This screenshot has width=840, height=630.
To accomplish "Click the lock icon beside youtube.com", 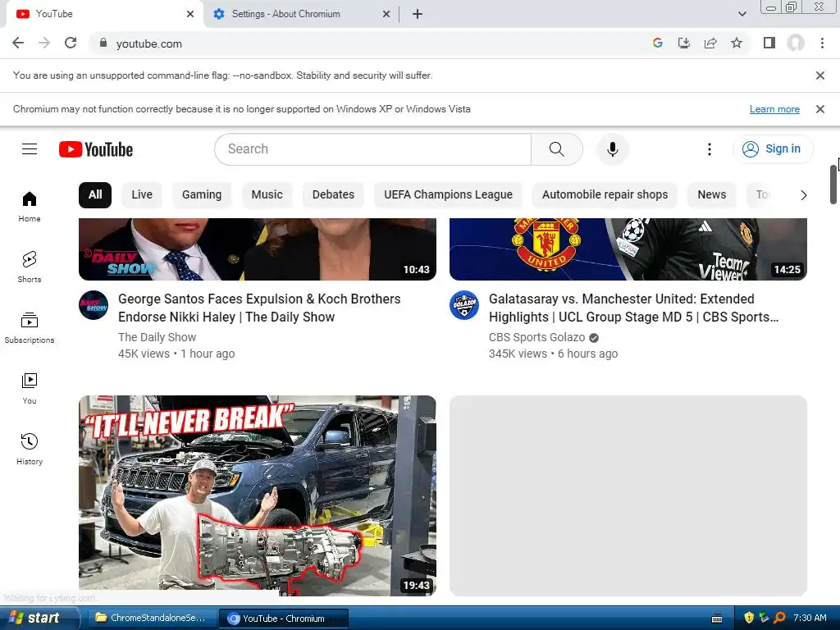I will click(103, 43).
